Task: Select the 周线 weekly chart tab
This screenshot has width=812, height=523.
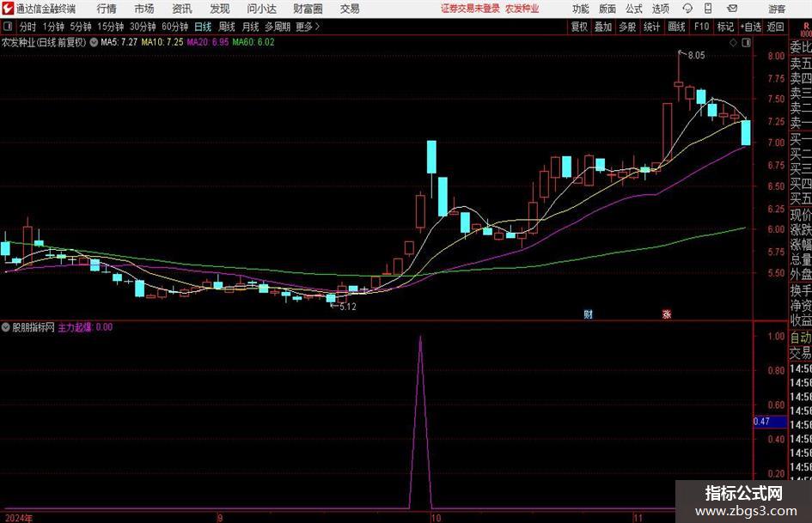Action: 226,27
